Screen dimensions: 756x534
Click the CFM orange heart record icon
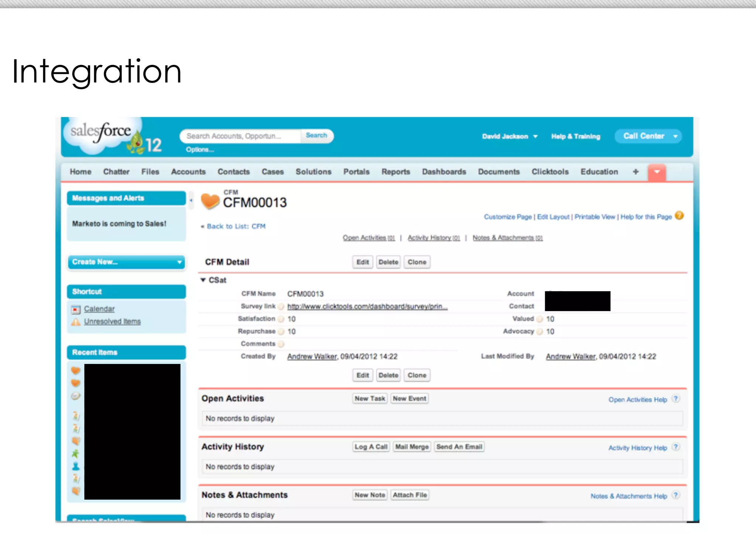[210, 201]
